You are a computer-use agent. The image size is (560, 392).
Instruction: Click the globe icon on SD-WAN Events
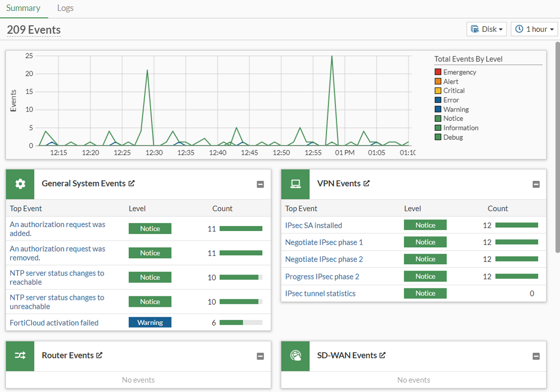[x=295, y=356]
